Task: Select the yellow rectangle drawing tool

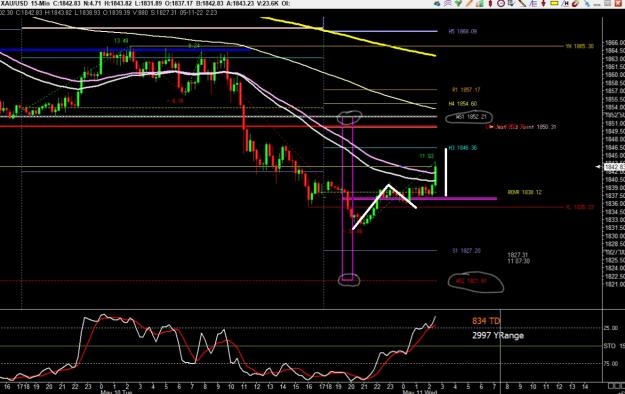Action: pos(554,3)
